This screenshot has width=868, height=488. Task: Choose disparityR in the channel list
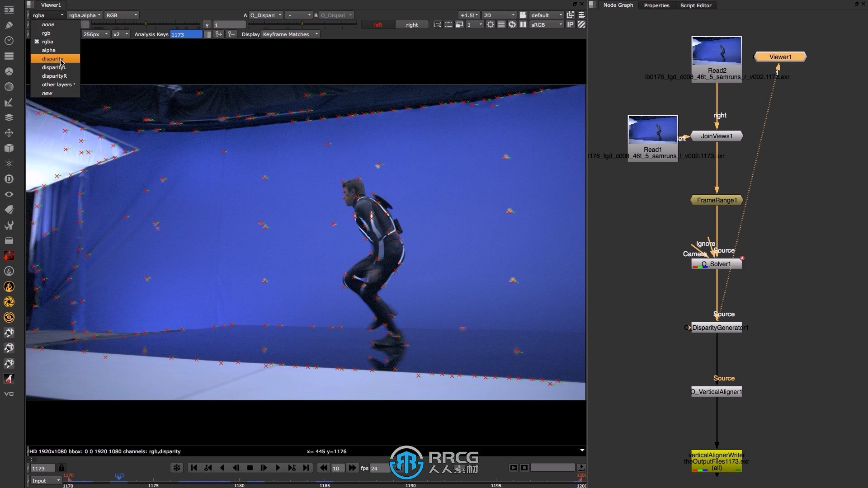pos(55,76)
